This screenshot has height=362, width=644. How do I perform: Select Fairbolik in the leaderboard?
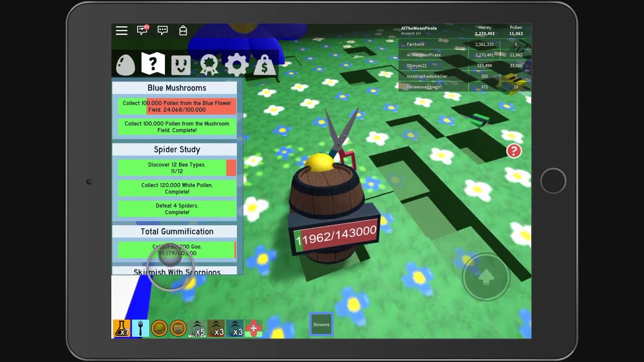(464, 44)
